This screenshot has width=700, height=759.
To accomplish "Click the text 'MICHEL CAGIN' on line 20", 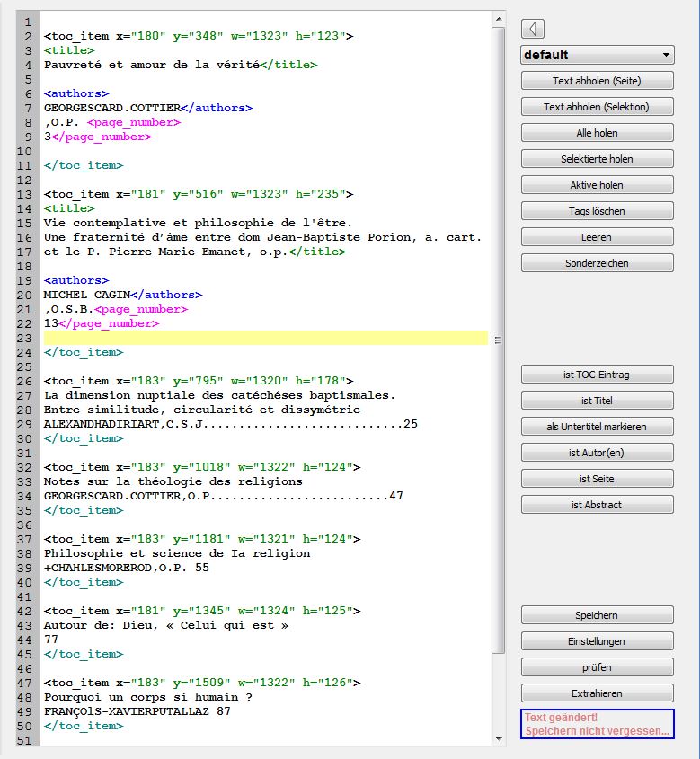I will click(87, 295).
